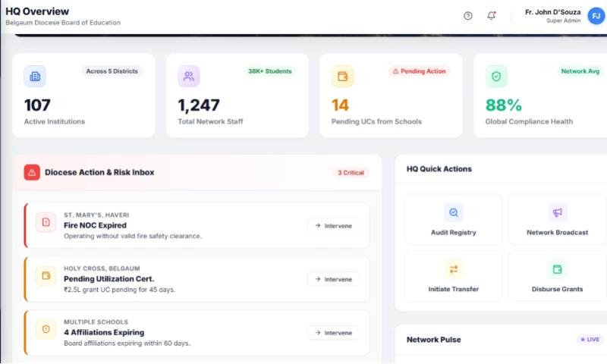Open the Network Broadcast quick action label
607x364 pixels.
coord(557,233)
